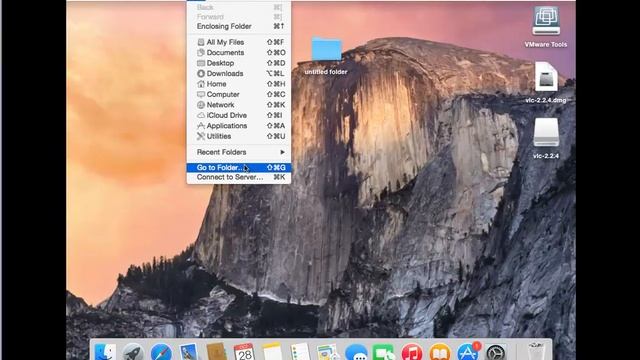The width and height of the screenshot is (640, 360).
Task: Select the VMware Tools desktop icon
Action: coord(546,20)
